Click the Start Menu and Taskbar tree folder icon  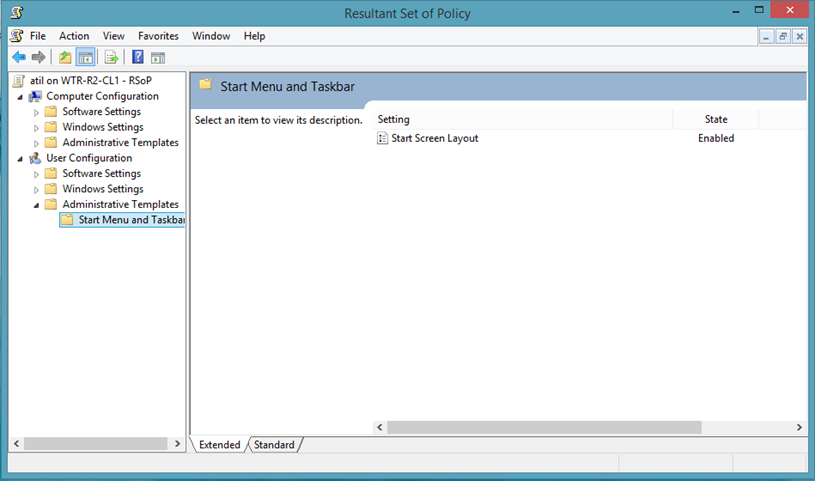67,219
